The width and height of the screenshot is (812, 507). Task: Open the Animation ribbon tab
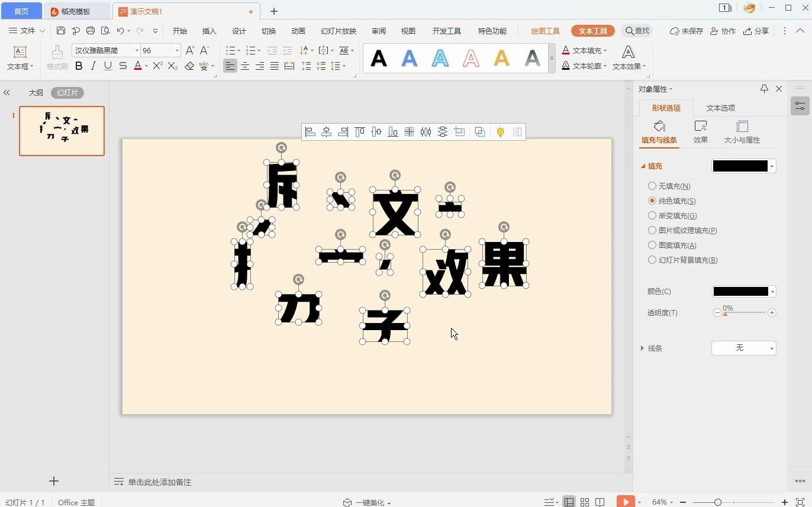tap(298, 31)
